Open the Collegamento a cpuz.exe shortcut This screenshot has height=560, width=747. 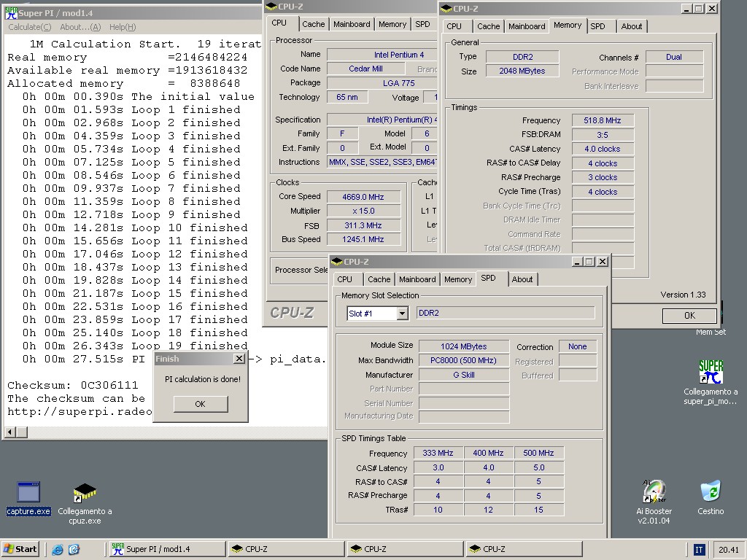(x=85, y=503)
